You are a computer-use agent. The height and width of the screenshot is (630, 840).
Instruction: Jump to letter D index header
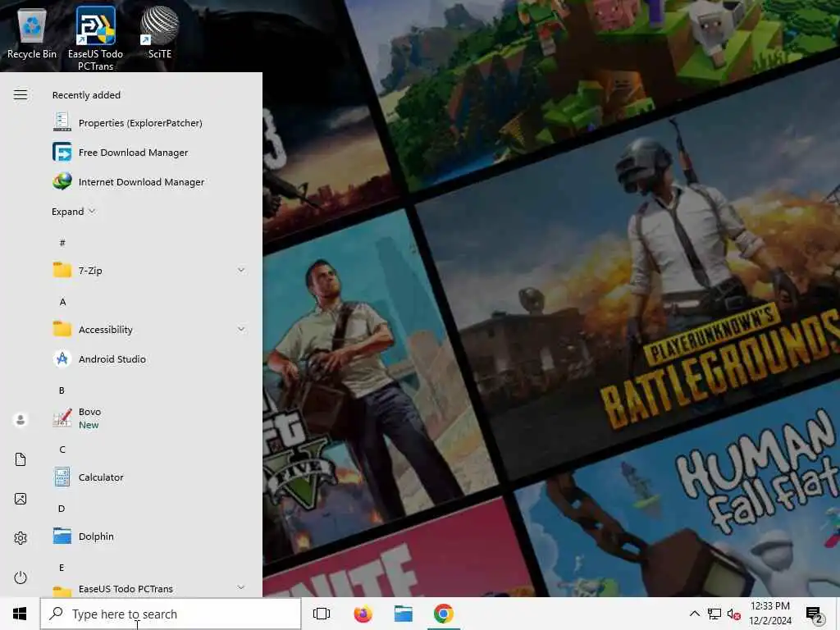point(62,508)
